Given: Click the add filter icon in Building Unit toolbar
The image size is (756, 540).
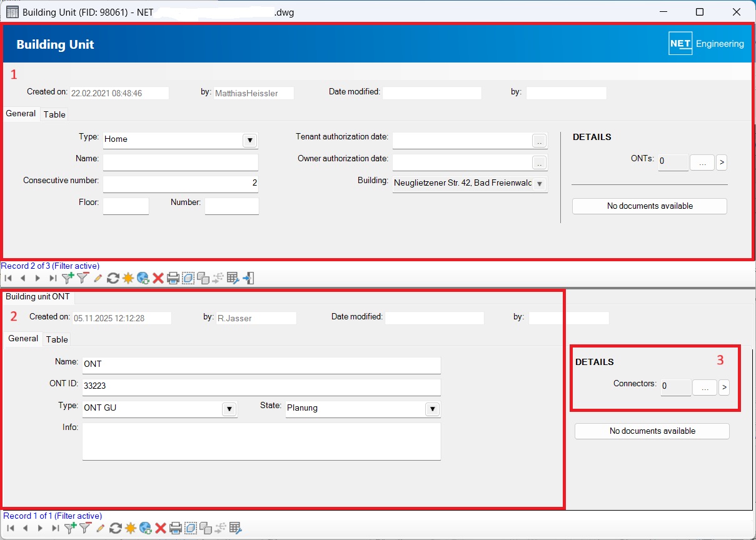Looking at the screenshot, I should tap(68, 278).
